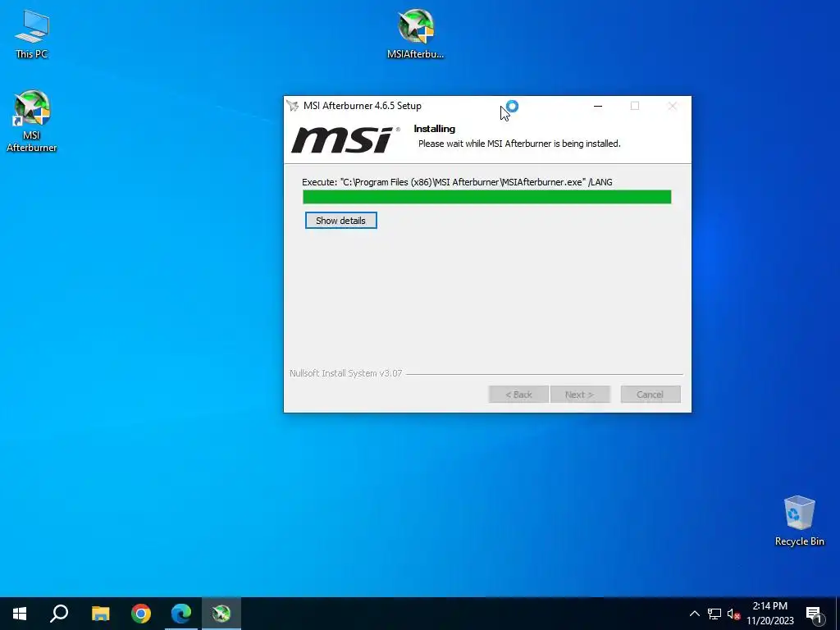The height and width of the screenshot is (630, 840).
Task: Click the MSI Afterburner 4.6.5 Setup title text
Action: coord(362,106)
